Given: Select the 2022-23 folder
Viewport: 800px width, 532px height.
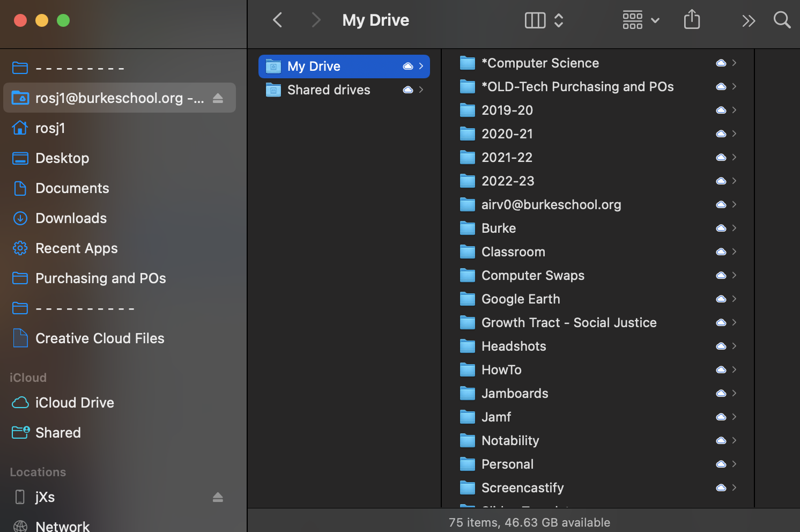Looking at the screenshot, I should pyautogui.click(x=507, y=181).
